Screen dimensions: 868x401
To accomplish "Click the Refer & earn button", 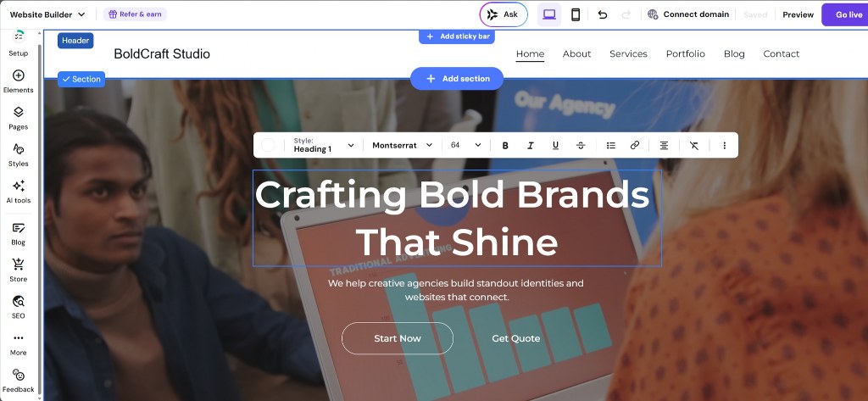I will click(135, 14).
